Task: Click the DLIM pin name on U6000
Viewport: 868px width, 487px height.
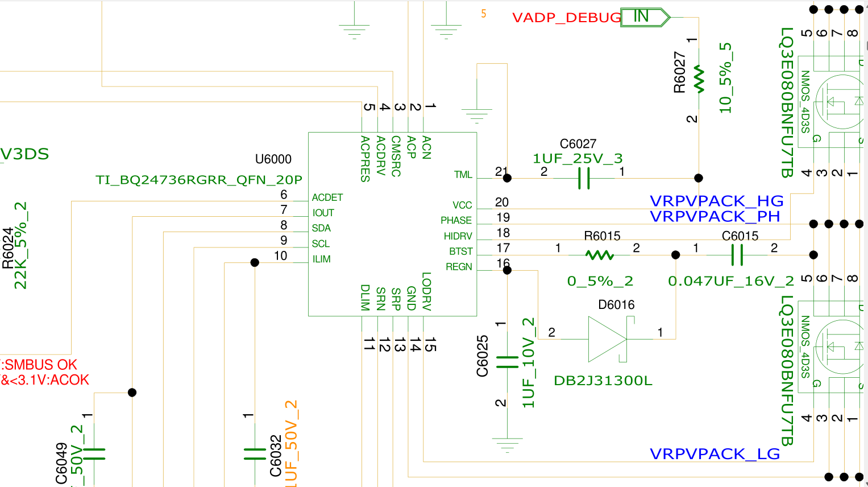Action: (366, 298)
